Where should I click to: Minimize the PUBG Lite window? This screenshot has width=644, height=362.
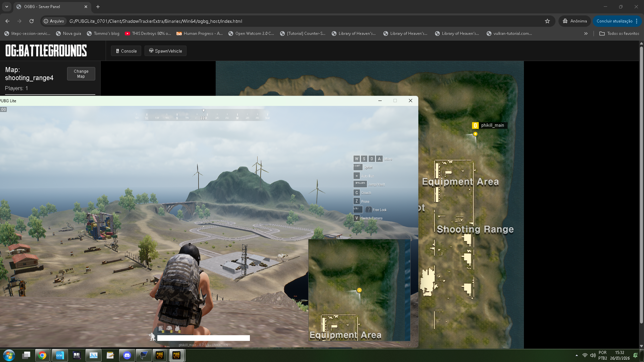(x=380, y=101)
